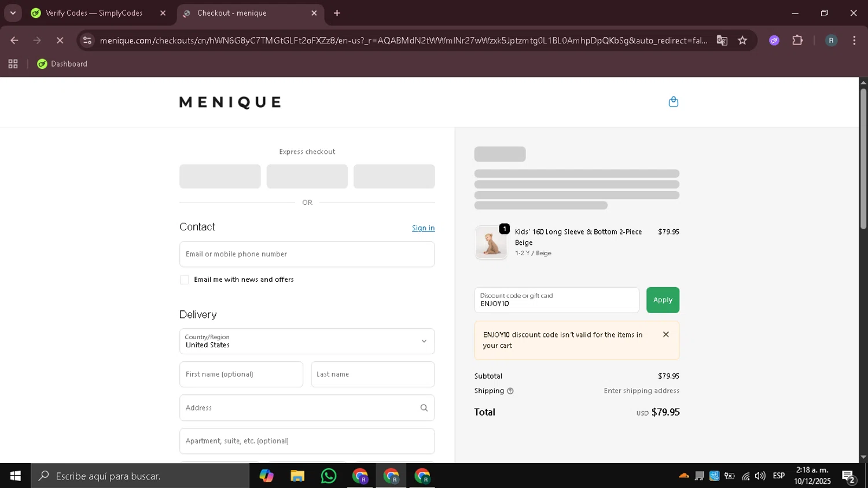Open the Extensions puzzle icon
868x488 pixels.
pyautogui.click(x=797, y=41)
